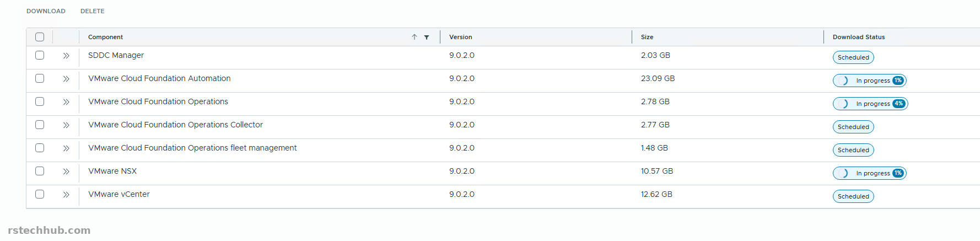
Task: Check the Operations Collector row checkbox
Action: point(40,125)
